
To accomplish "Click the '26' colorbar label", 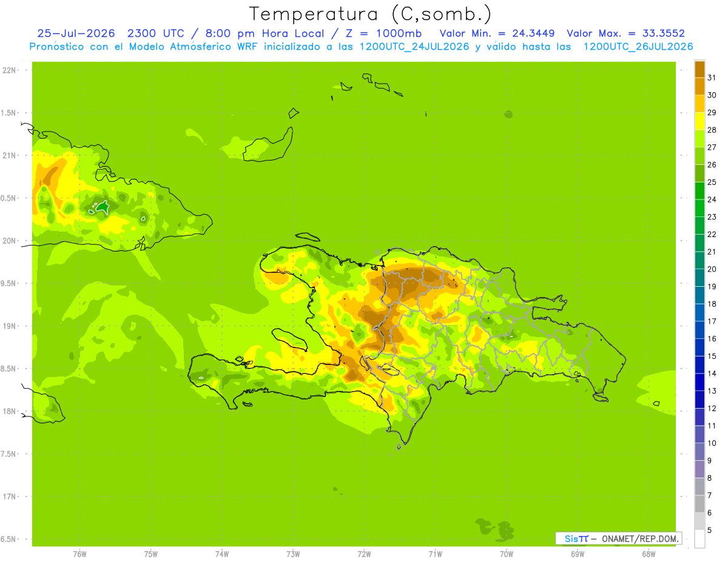I will click(712, 164).
